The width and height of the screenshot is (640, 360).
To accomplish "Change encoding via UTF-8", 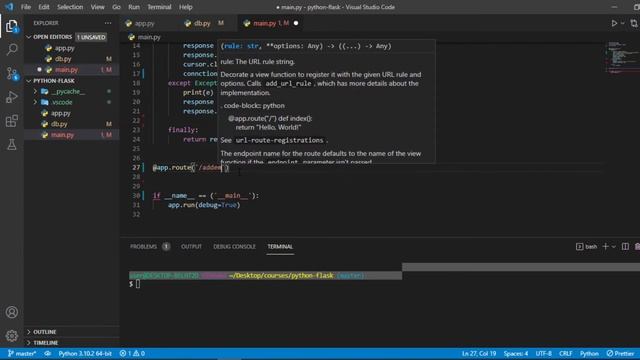I will [x=543, y=353].
